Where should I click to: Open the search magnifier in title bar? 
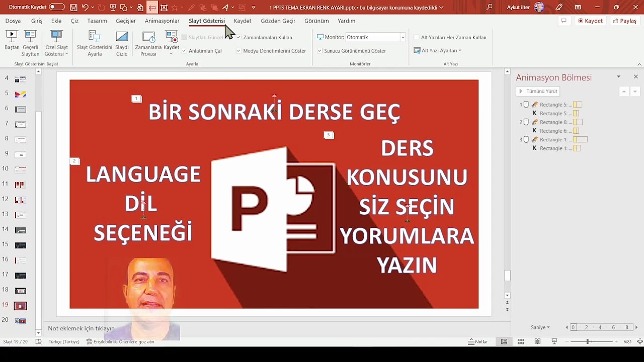click(x=490, y=8)
